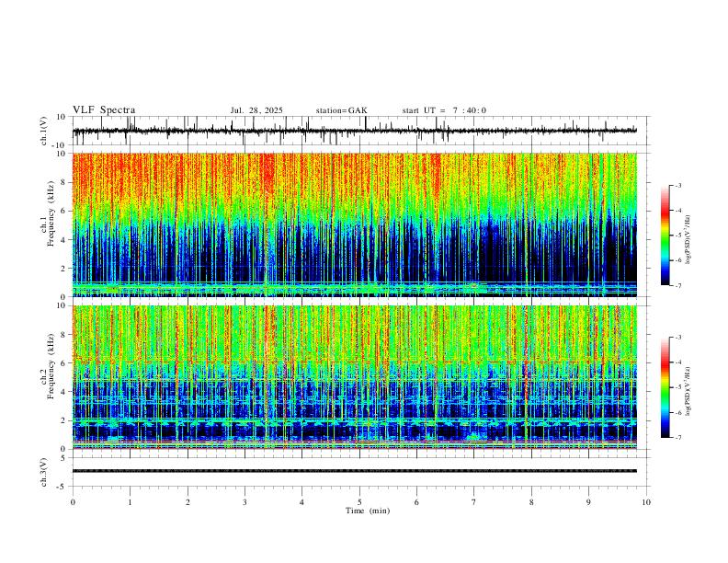Image resolution: width=728 pixels, height=563 pixels.
Task: Click the time axis tick label "5"
Action: 359,502
